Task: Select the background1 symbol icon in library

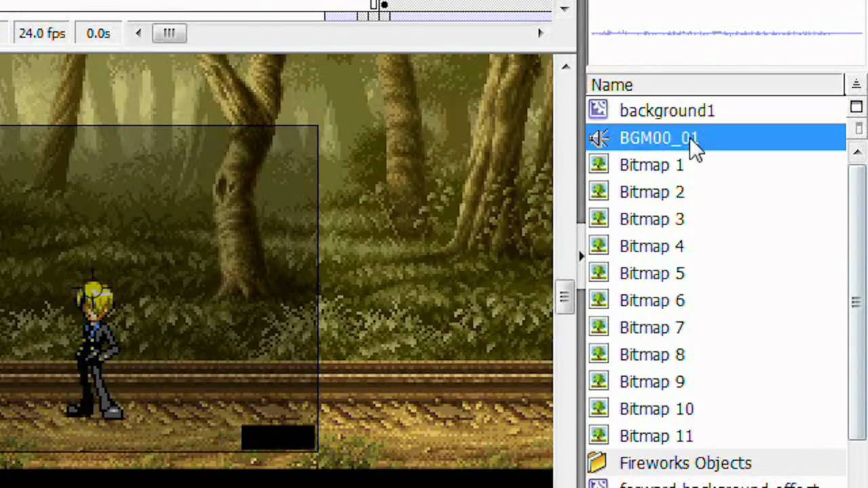Action: tap(598, 110)
